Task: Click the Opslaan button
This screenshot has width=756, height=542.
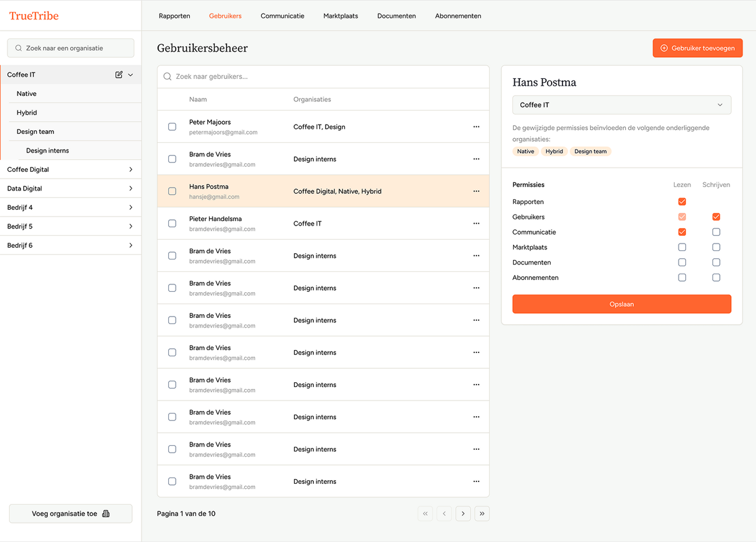Action: coord(621,304)
